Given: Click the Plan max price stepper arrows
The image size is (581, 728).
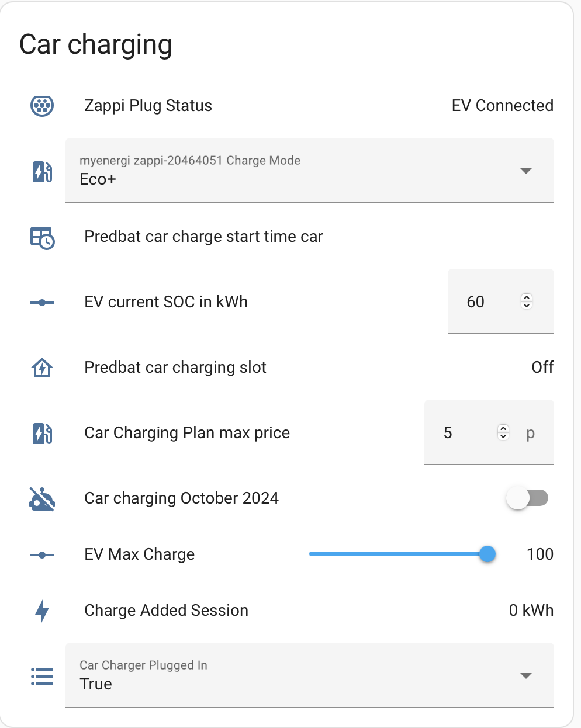Looking at the screenshot, I should [503, 432].
